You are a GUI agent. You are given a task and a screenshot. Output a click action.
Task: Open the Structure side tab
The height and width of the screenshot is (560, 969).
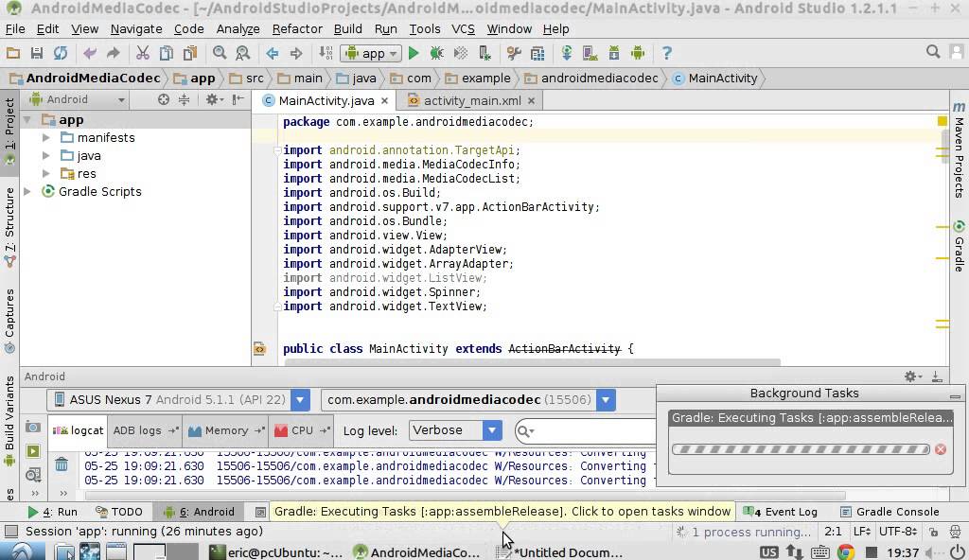coord(9,226)
